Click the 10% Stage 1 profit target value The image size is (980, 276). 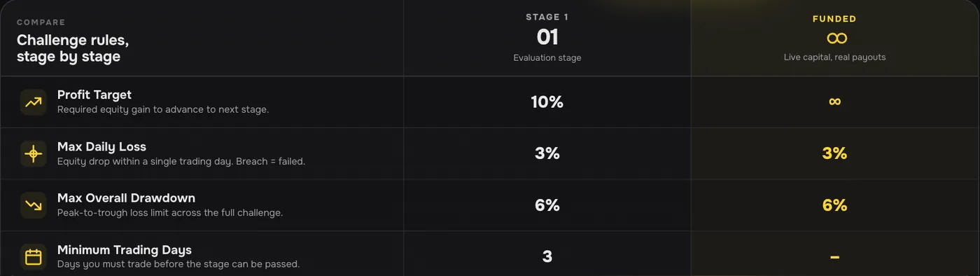click(x=547, y=102)
